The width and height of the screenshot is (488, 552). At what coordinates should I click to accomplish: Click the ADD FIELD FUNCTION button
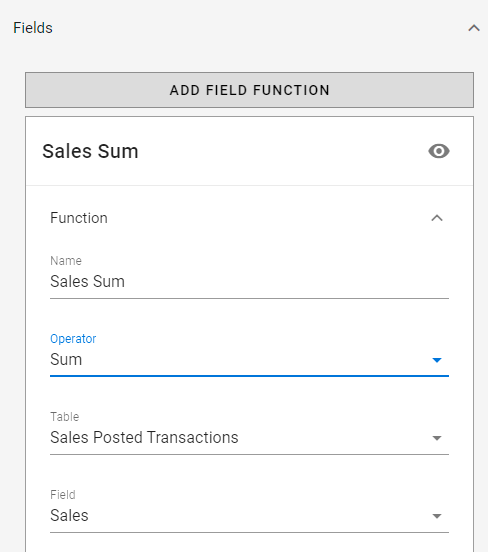(249, 90)
